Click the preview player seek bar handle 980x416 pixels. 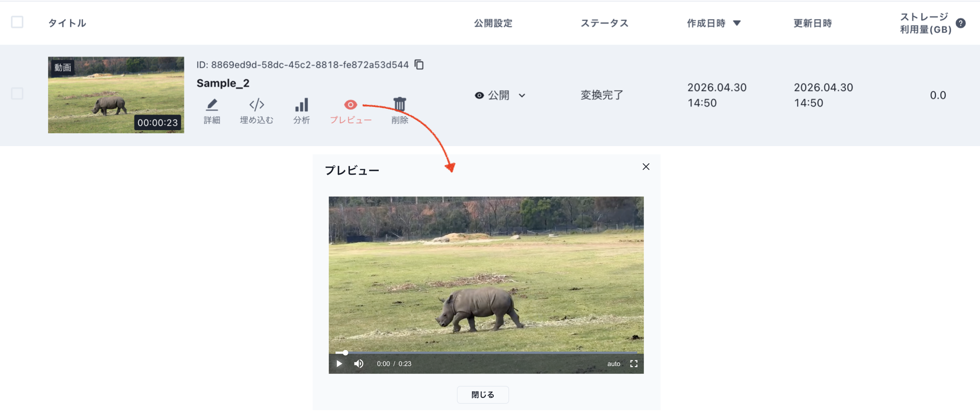coord(345,353)
